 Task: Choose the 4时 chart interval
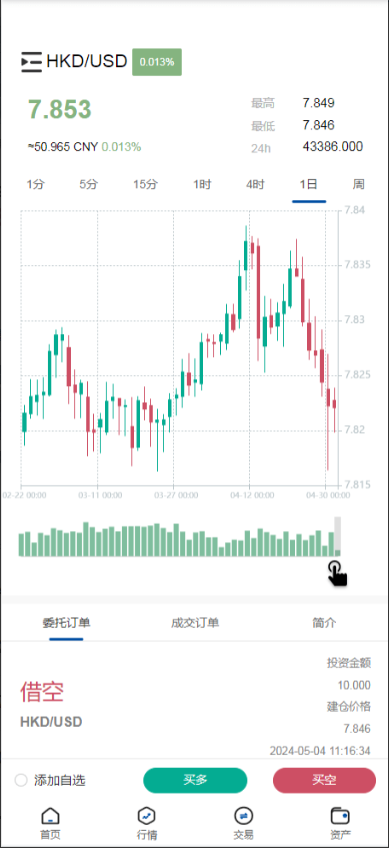click(255, 184)
